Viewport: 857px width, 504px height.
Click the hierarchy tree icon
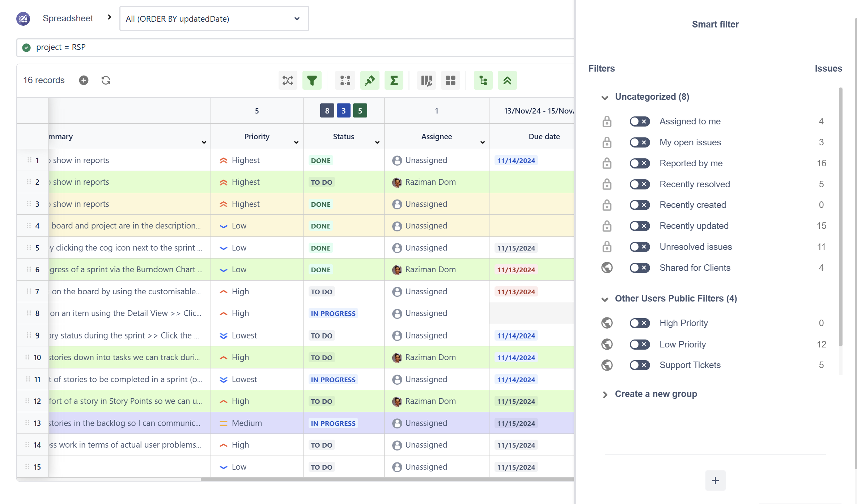[483, 80]
